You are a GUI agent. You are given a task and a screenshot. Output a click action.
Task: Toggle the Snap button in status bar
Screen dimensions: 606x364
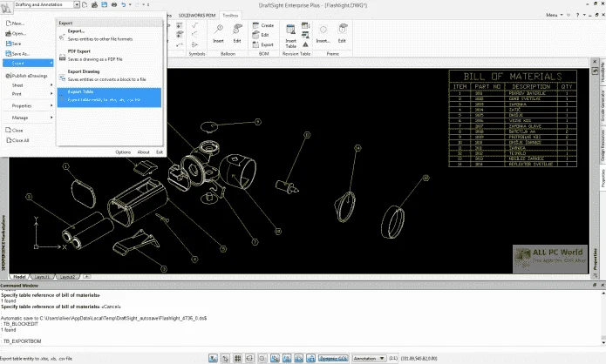point(225,358)
